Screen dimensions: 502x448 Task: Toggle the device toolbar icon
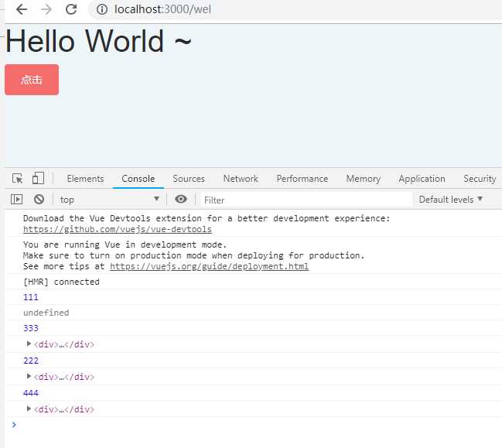click(x=38, y=178)
